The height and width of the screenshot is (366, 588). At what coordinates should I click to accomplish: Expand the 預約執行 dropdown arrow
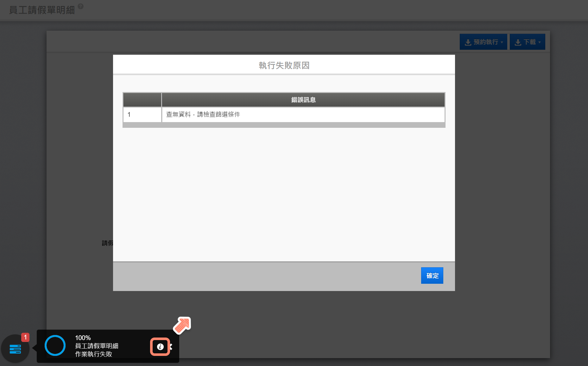coord(502,42)
